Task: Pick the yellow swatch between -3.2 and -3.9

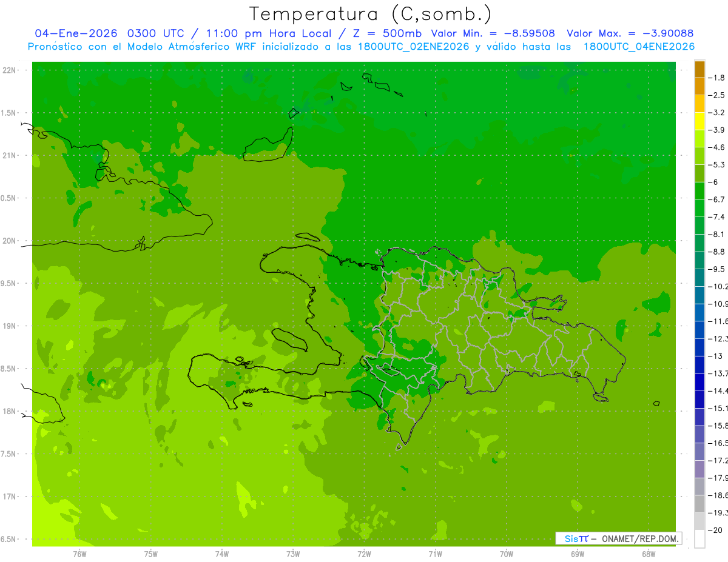Action: 699,121
